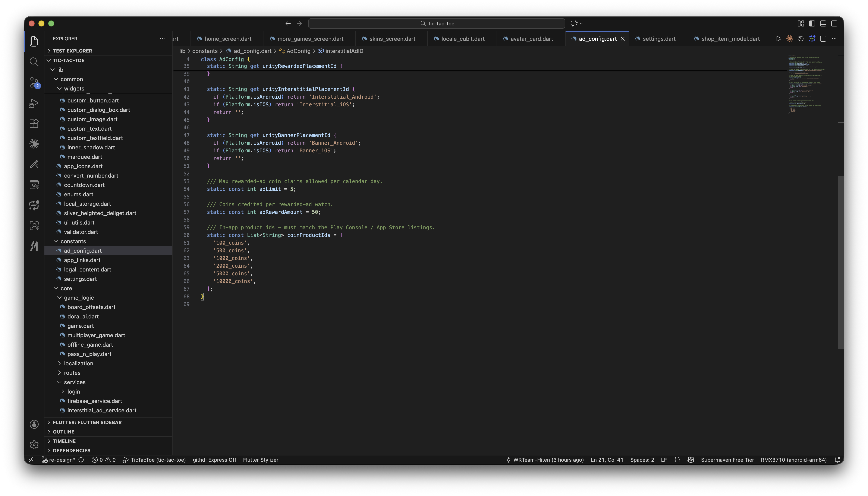The width and height of the screenshot is (868, 496).
Task: Open errors and warnings count in status bar
Action: click(x=104, y=460)
